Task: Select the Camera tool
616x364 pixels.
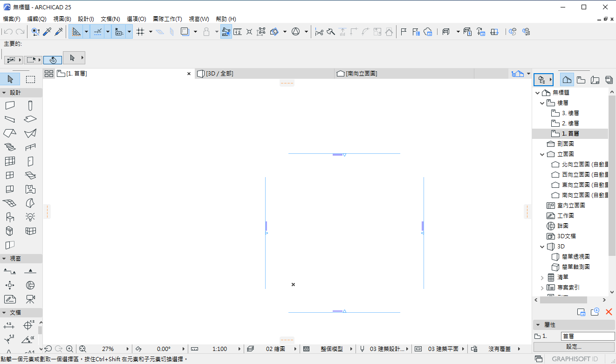Action: coord(30,299)
